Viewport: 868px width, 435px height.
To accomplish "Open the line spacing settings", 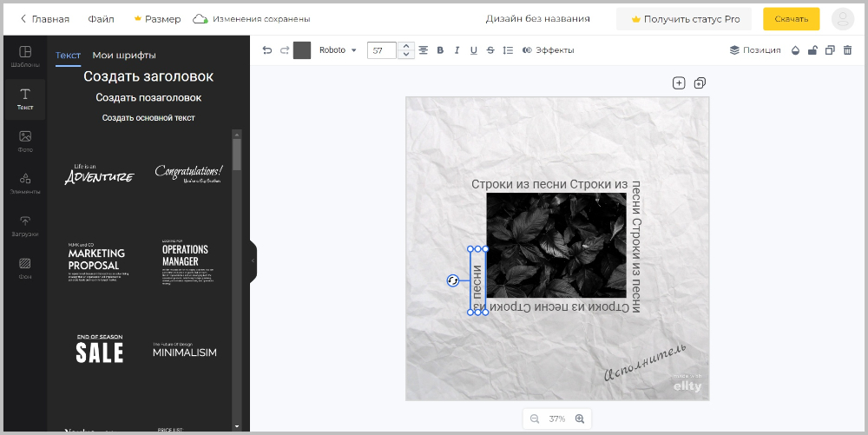I will click(508, 50).
